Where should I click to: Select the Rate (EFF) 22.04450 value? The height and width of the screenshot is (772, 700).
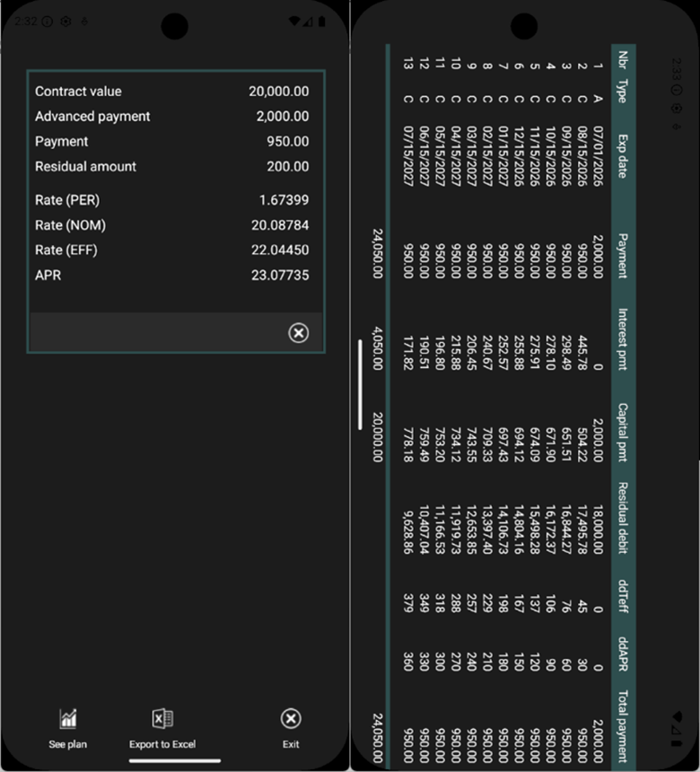tap(280, 250)
